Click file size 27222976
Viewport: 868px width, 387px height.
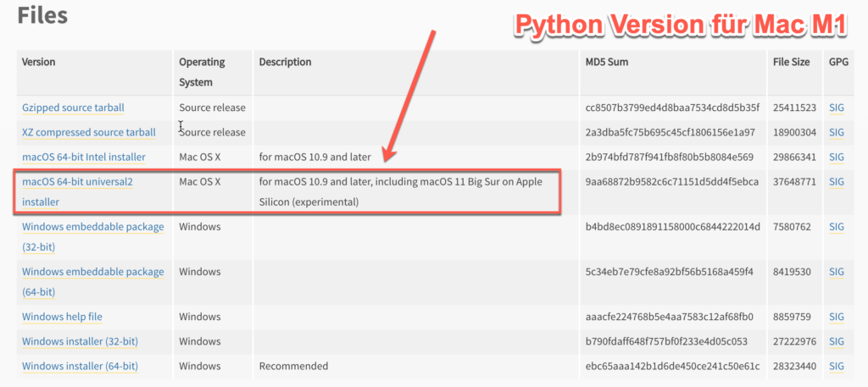point(794,341)
